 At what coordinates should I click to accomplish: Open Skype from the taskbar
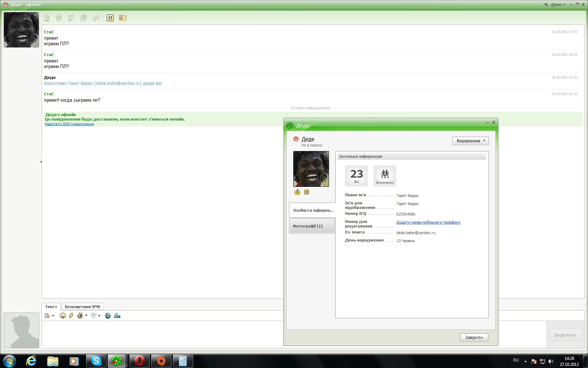(96, 361)
